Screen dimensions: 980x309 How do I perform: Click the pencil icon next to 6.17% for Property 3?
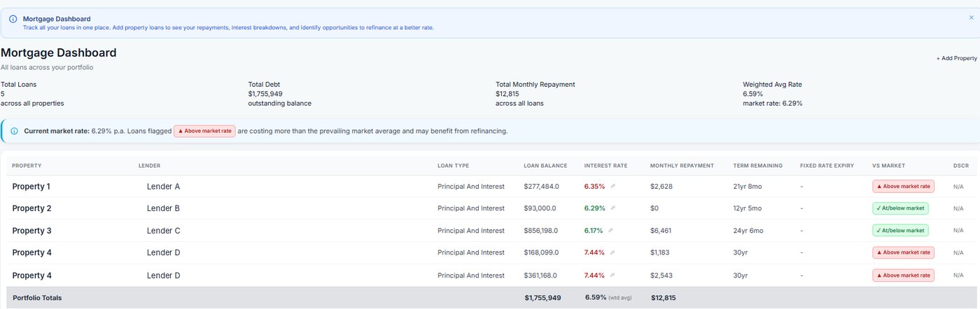click(610, 230)
